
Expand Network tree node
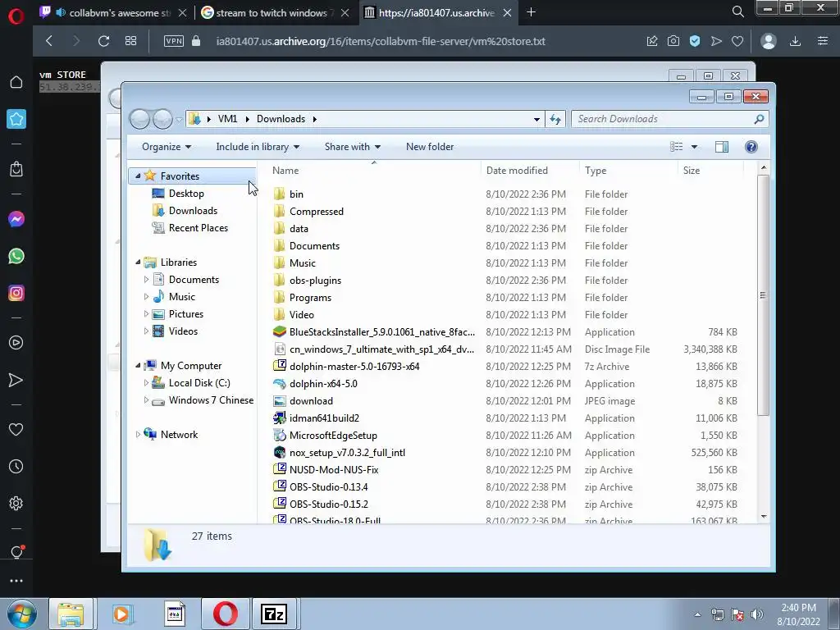138,435
